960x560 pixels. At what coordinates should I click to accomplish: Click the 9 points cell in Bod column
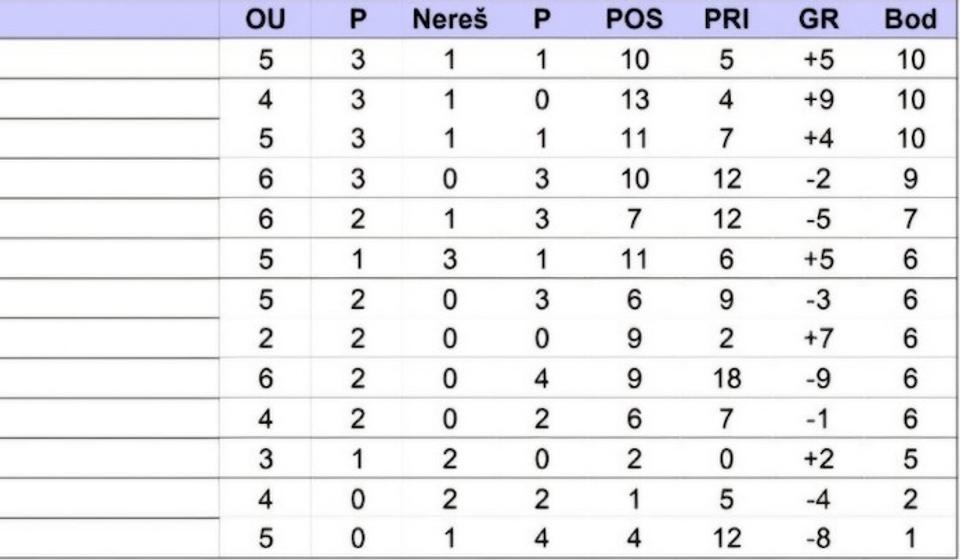pyautogui.click(x=910, y=179)
